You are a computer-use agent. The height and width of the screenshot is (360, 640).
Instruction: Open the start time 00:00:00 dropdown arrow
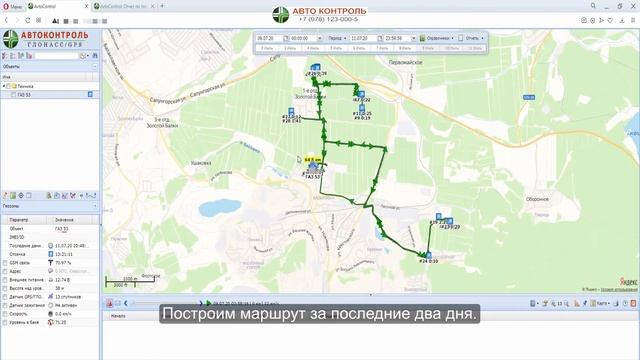pos(320,38)
